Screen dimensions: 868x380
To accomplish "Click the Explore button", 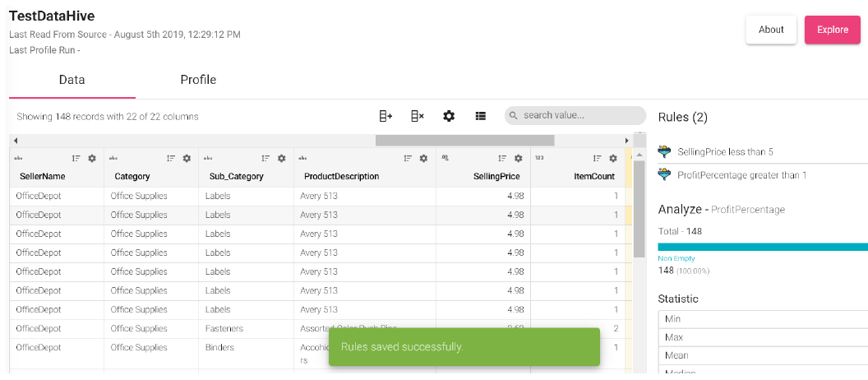I will click(832, 30).
